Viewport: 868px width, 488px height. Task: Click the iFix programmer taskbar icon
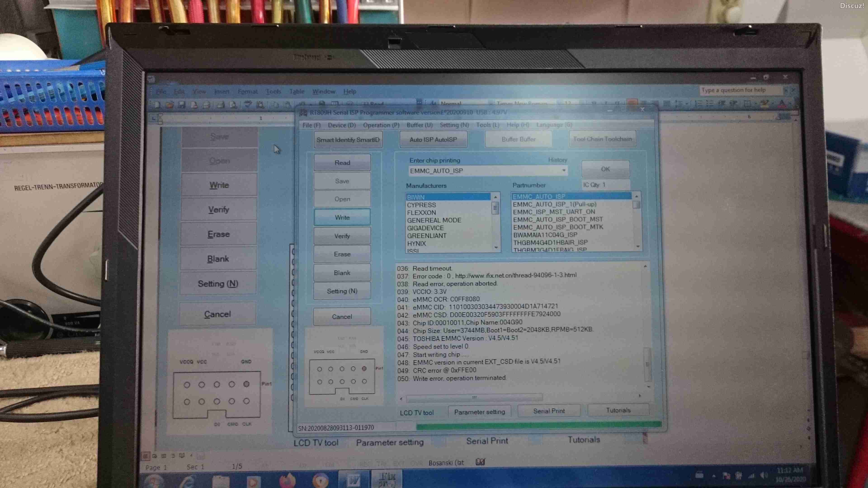[x=387, y=479]
